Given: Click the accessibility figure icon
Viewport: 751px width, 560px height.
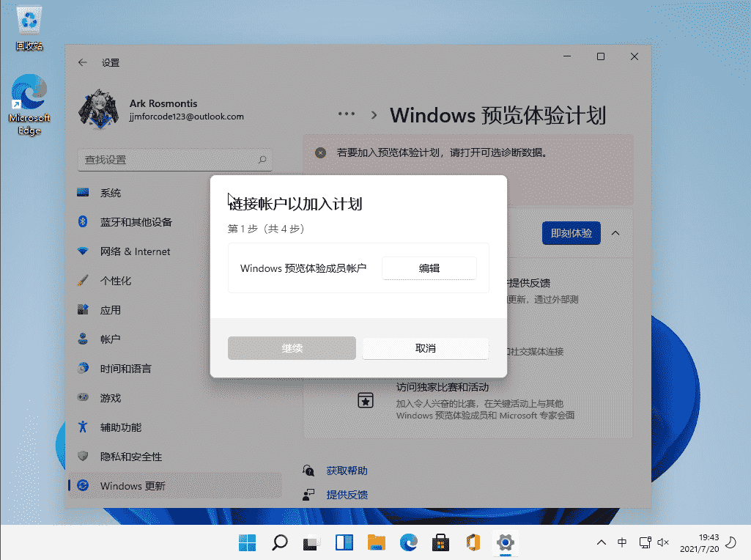Looking at the screenshot, I should [x=83, y=427].
